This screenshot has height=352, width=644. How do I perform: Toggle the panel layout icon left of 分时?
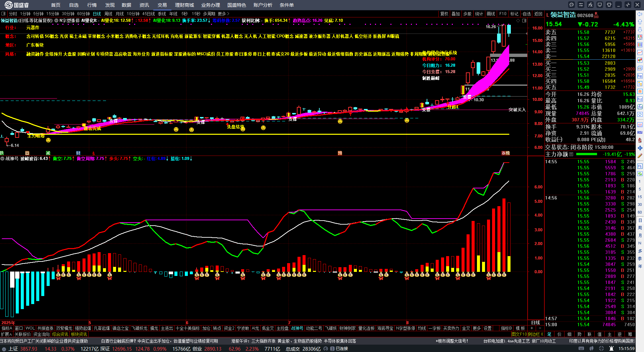(x=3, y=14)
